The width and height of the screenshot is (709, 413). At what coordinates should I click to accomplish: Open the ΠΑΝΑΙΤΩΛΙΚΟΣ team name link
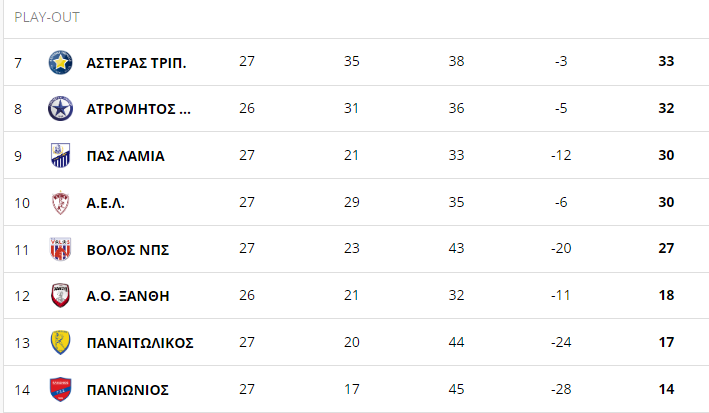(x=140, y=343)
